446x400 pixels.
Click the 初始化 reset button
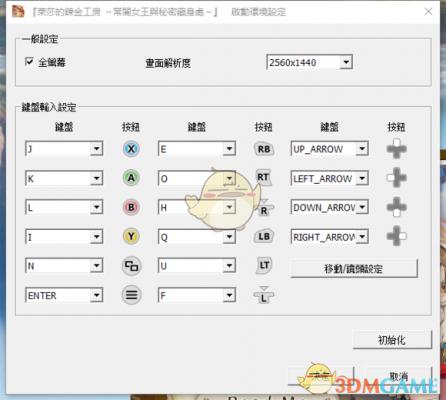392,340
